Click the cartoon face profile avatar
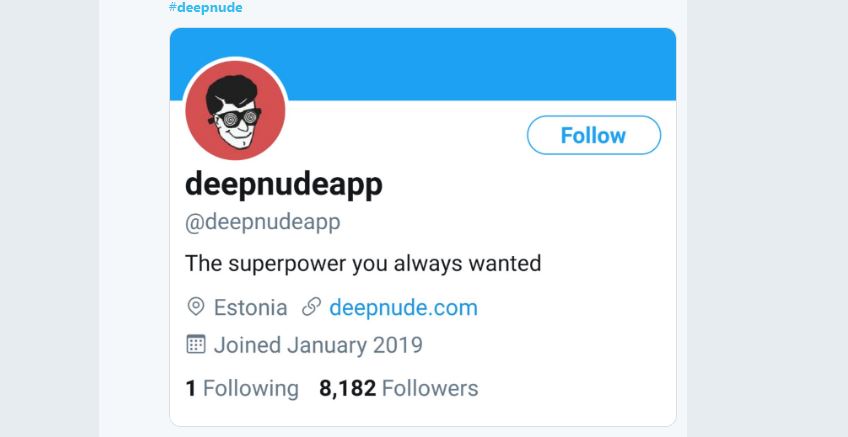 click(x=236, y=110)
